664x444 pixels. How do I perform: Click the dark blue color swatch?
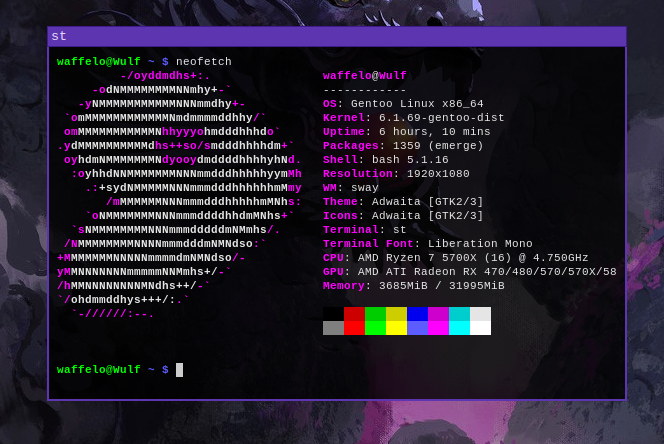tap(418, 314)
